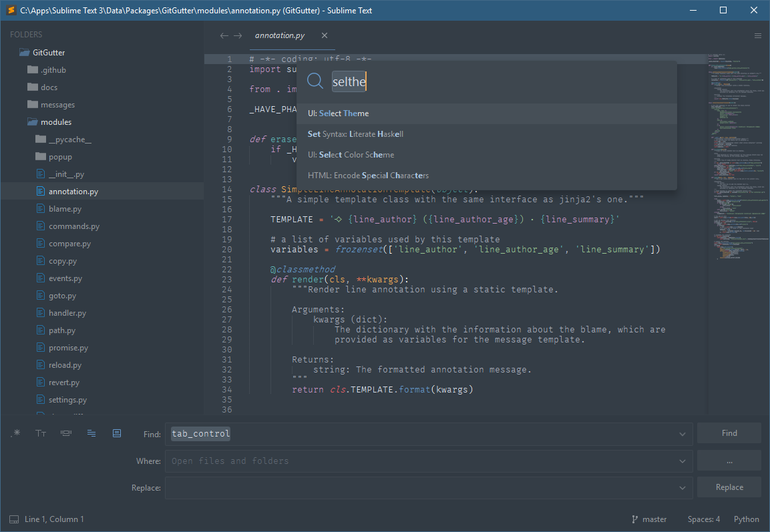Click the FOLDERS sidebar heading

[26, 34]
